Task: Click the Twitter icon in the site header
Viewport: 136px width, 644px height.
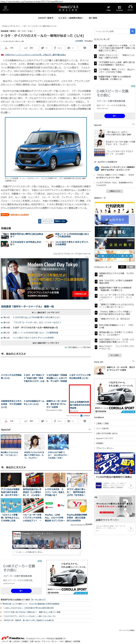Action: [108, 8]
